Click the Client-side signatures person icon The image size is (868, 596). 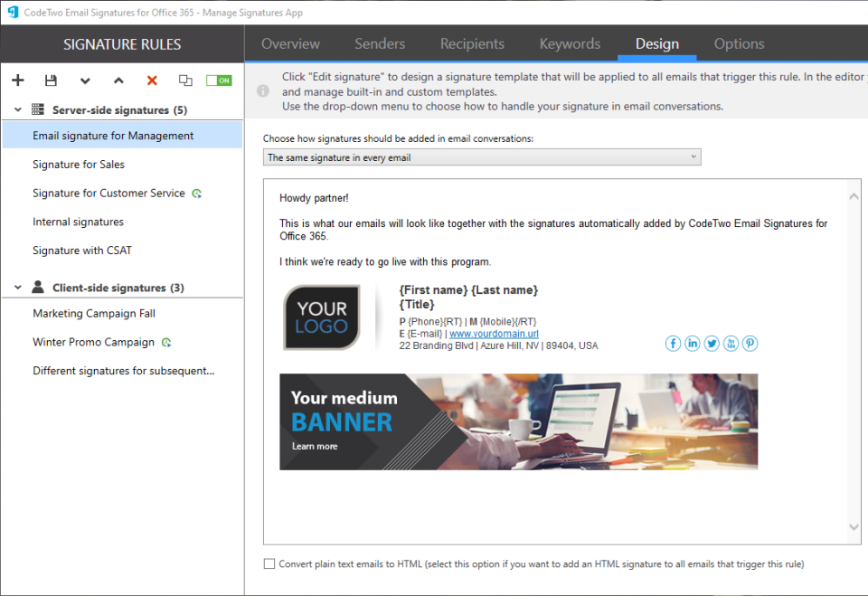click(x=38, y=287)
